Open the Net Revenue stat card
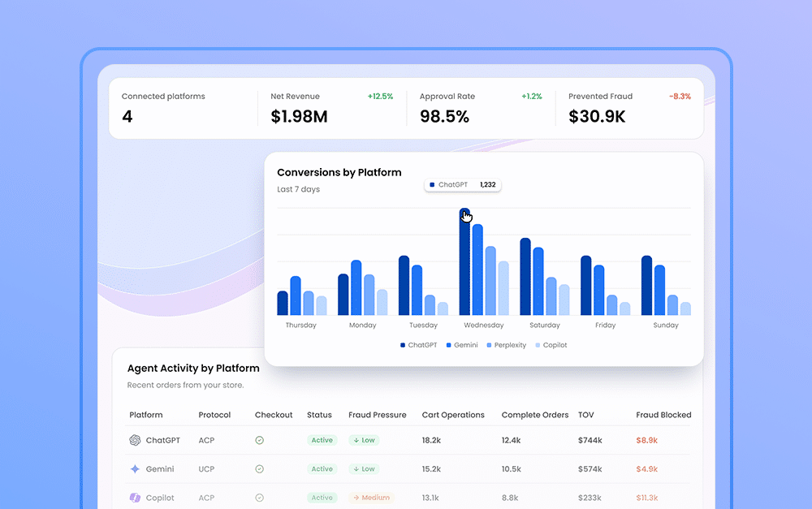The image size is (812, 509). click(331, 109)
